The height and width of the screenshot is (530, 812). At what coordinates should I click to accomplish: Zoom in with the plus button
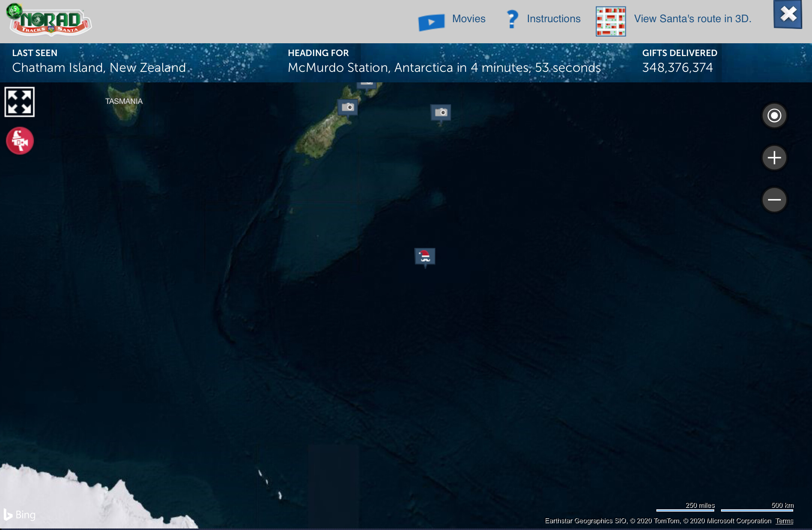774,158
